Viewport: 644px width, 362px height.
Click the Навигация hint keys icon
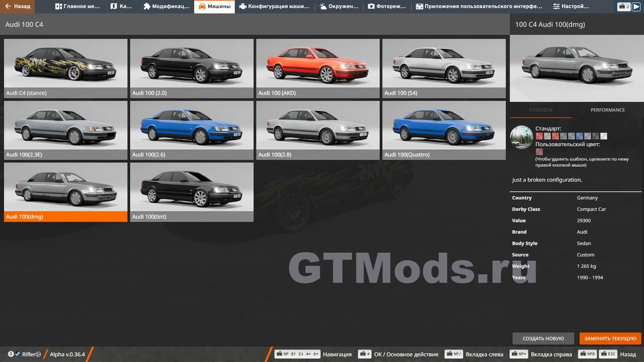point(297,354)
